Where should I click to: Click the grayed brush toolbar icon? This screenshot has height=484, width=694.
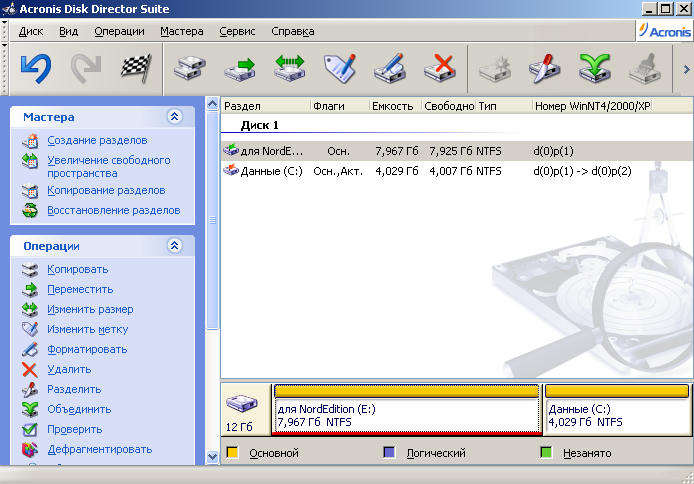pos(645,69)
